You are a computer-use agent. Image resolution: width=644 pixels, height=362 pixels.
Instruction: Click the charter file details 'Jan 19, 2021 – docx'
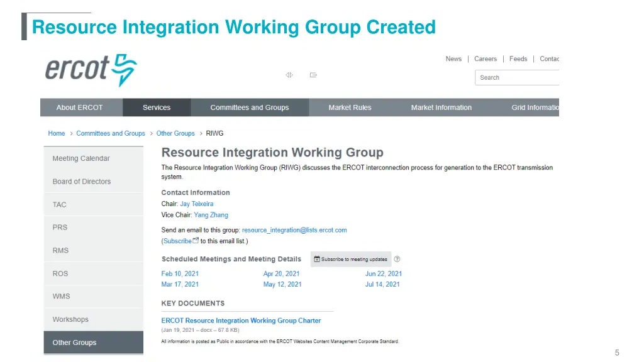pos(200,330)
